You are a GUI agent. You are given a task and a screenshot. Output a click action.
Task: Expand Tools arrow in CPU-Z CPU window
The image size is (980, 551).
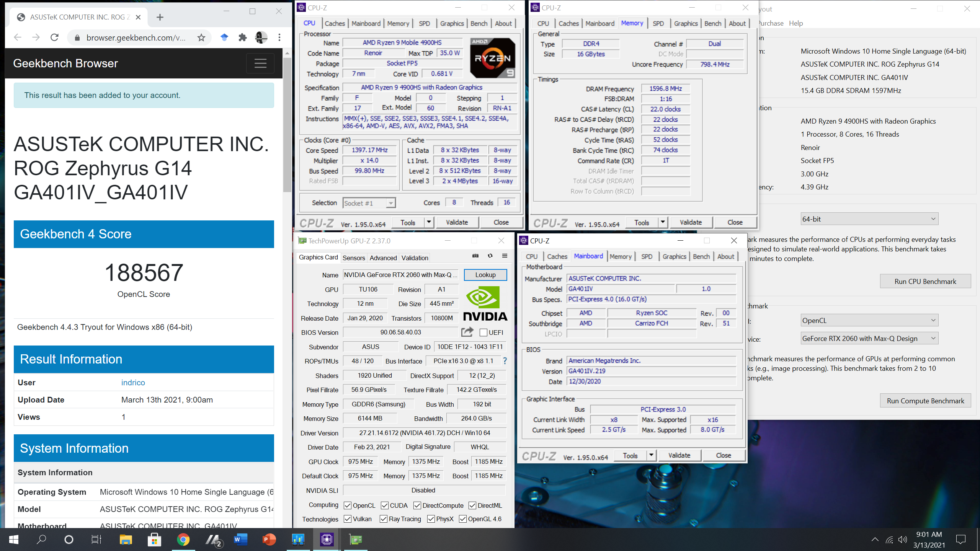tap(429, 222)
